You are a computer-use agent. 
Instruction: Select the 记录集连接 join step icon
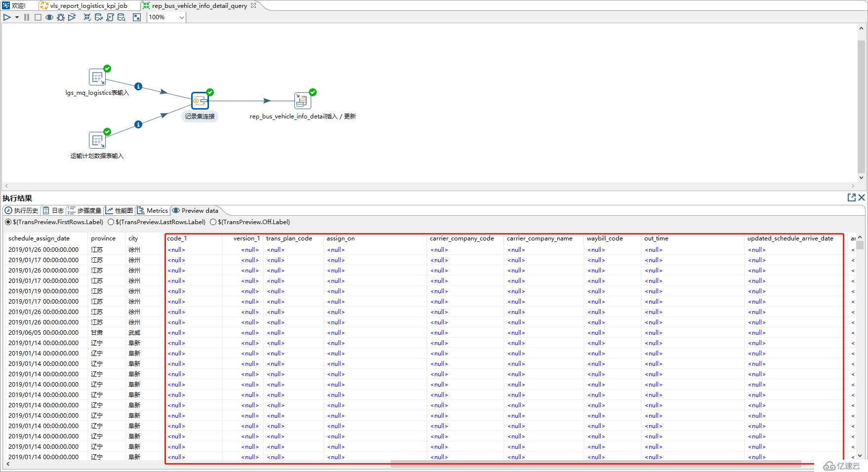coord(200,101)
